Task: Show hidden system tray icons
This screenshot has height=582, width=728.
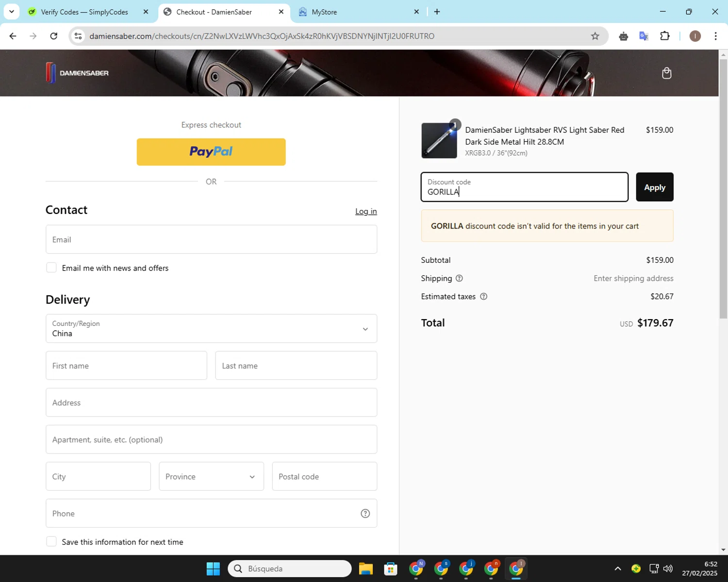Action: tap(617, 568)
